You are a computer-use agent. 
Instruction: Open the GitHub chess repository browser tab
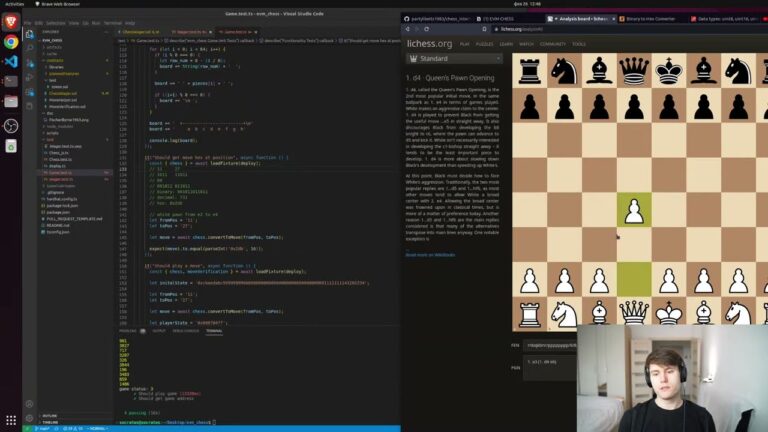click(x=437, y=19)
